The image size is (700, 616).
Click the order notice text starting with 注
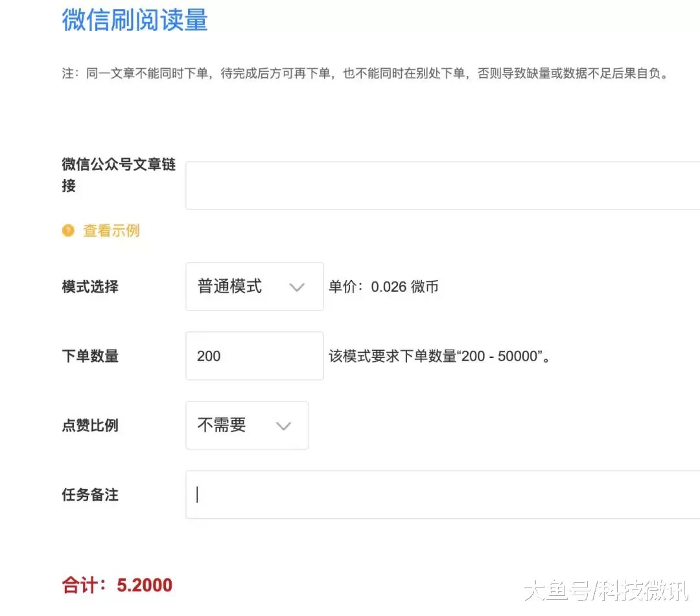[365, 73]
